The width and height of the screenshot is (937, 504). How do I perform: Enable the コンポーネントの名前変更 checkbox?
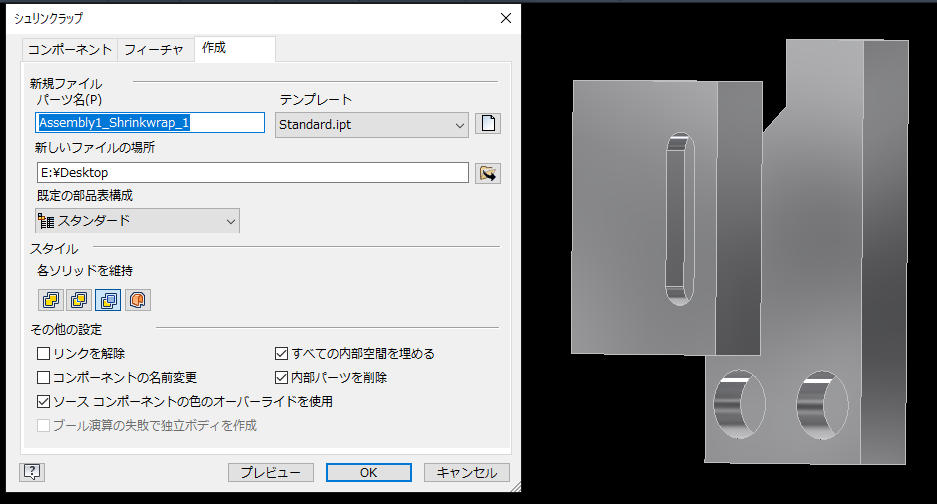click(43, 377)
